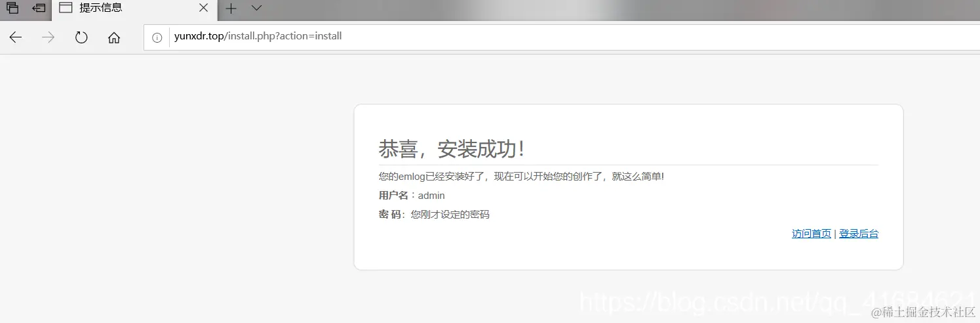The width and height of the screenshot is (980, 323).
Task: Click the sentence beginning 您的emlog已经安装好了
Action: [522, 177]
